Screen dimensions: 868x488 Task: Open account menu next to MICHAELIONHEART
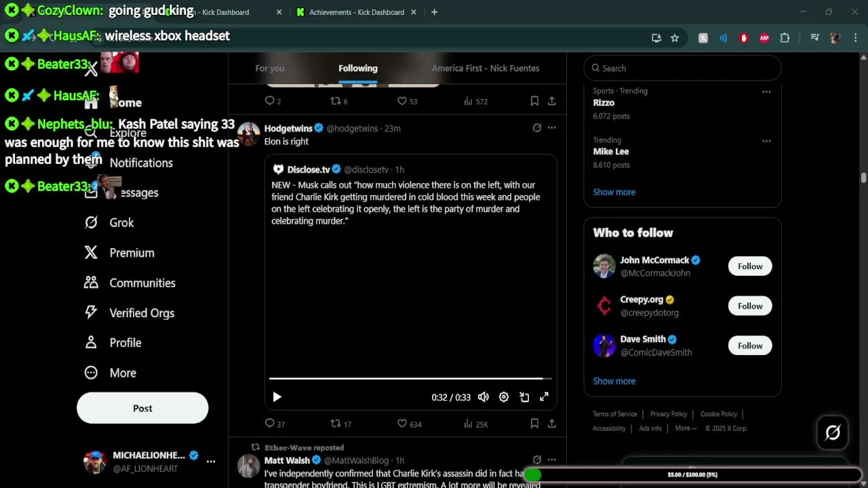click(x=211, y=462)
